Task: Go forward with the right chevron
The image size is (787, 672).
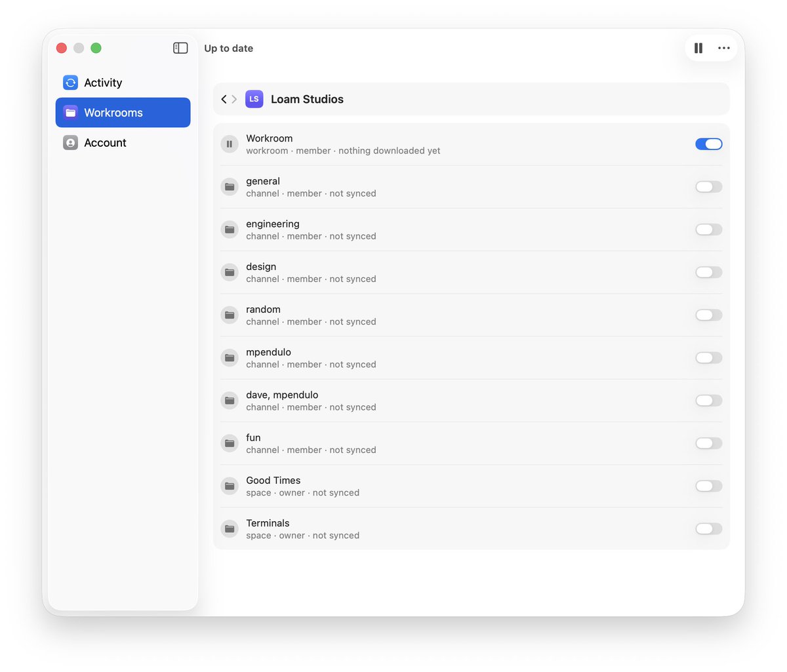Action: tap(234, 99)
